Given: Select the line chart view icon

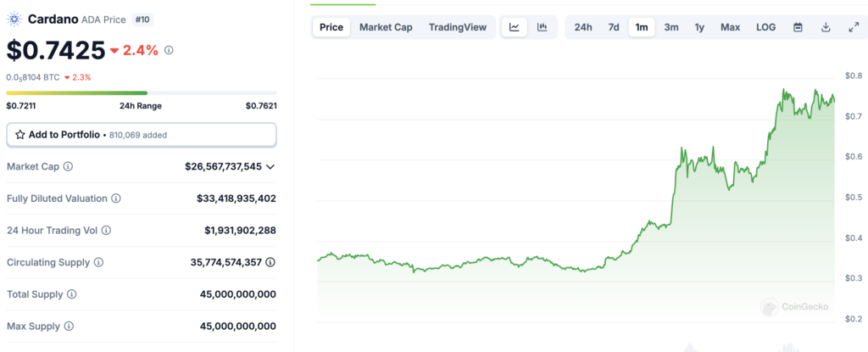Looking at the screenshot, I should (515, 27).
